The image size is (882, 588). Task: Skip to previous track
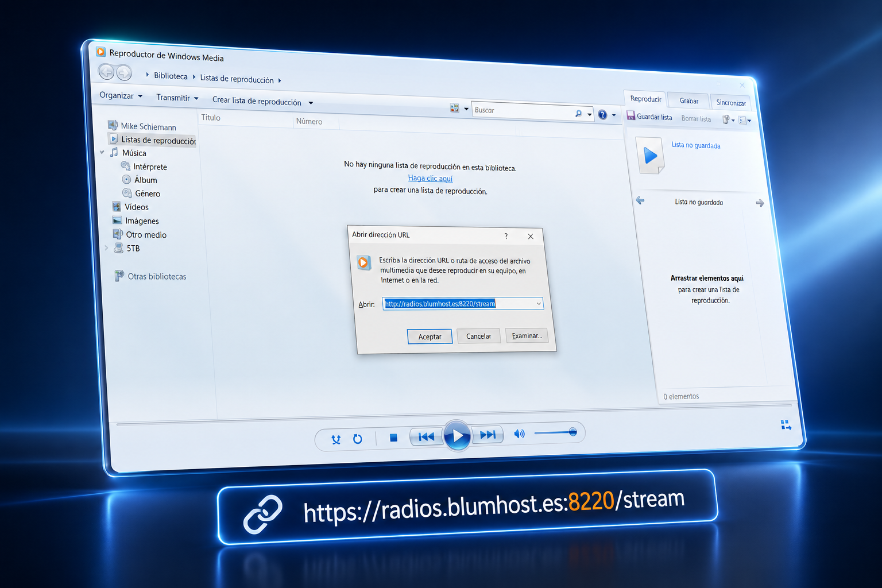(426, 437)
